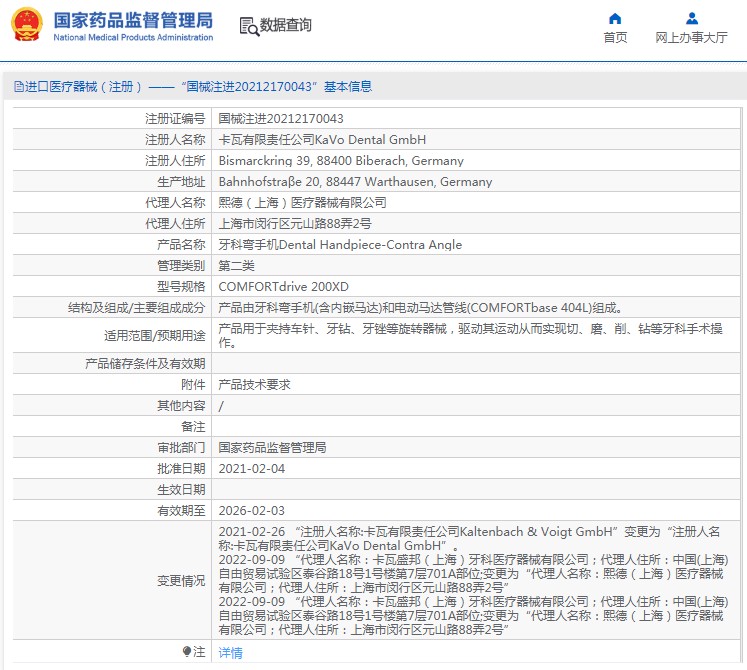Click 产品技术要求 attachment value

(254, 385)
